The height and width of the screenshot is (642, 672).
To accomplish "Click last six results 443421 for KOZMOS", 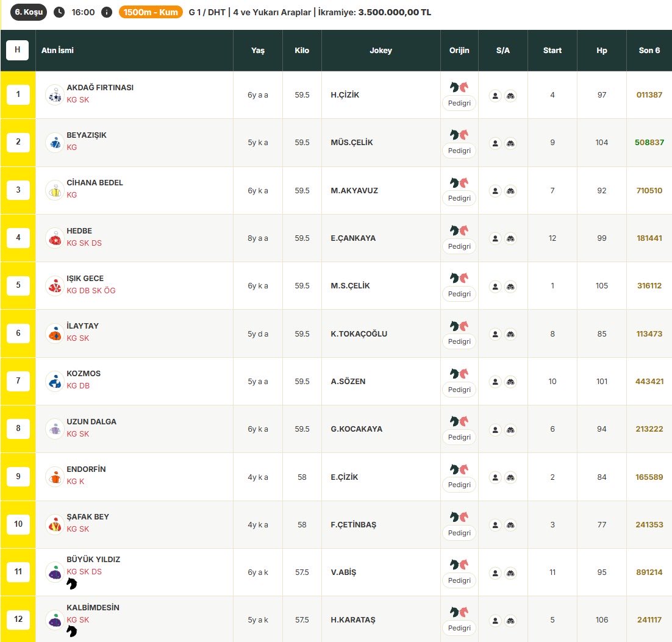I will (x=649, y=382).
